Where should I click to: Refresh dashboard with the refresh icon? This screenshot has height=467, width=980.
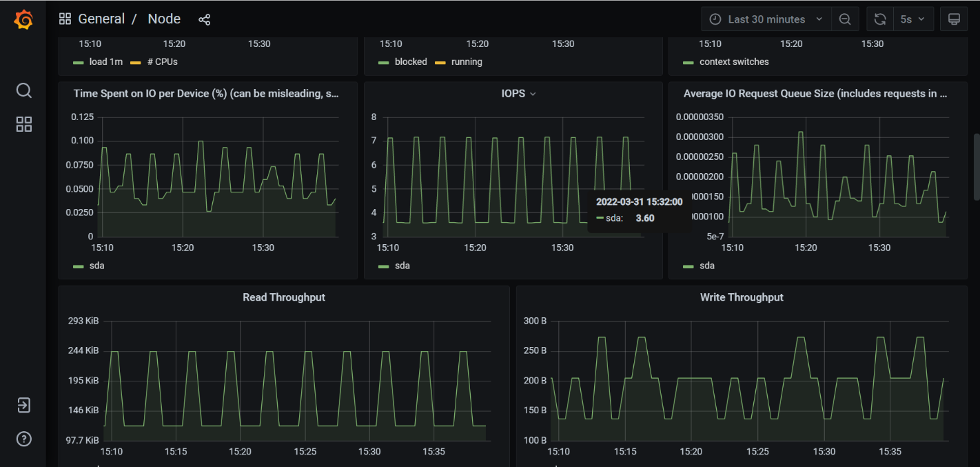(880, 19)
